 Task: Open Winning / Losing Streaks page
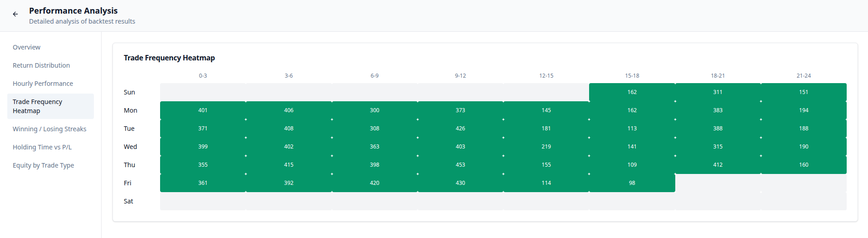(x=49, y=129)
